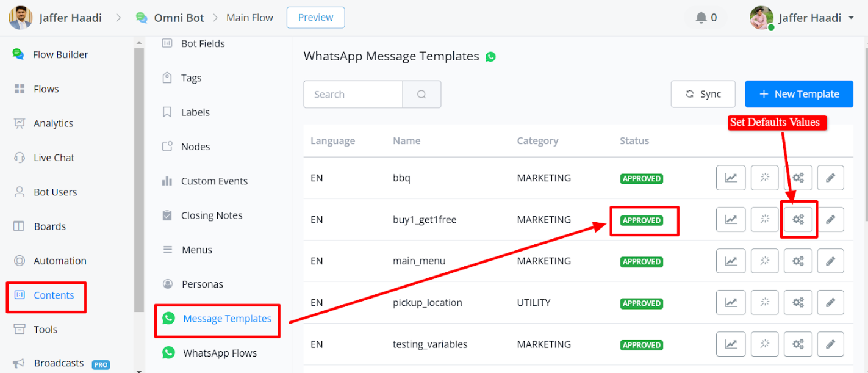Click the Omni Bot breadcrumb link

tap(179, 18)
